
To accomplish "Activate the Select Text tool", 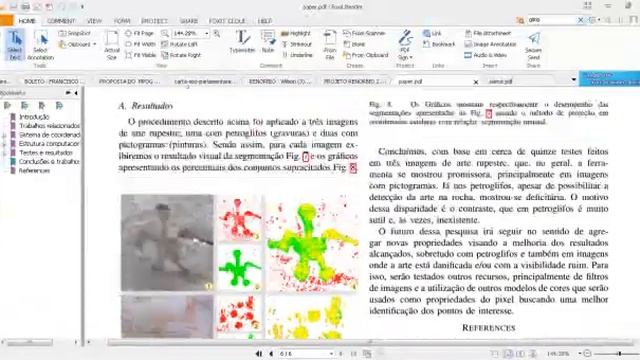I will coord(15,45).
